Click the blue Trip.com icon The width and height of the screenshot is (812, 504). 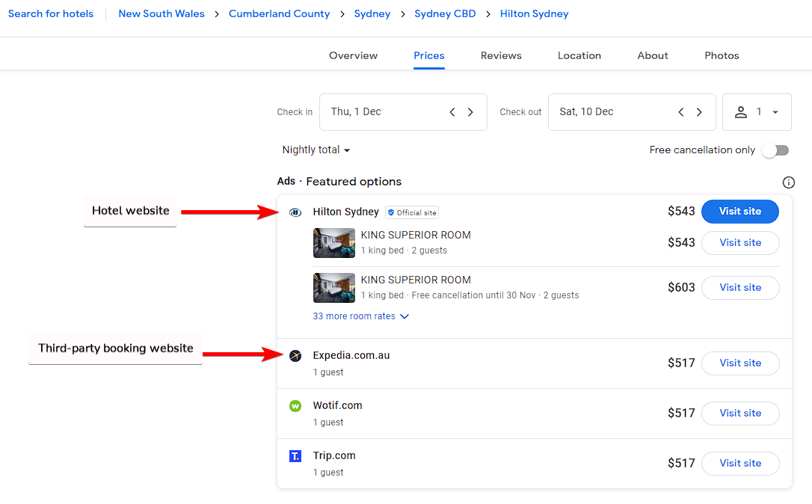coord(295,456)
